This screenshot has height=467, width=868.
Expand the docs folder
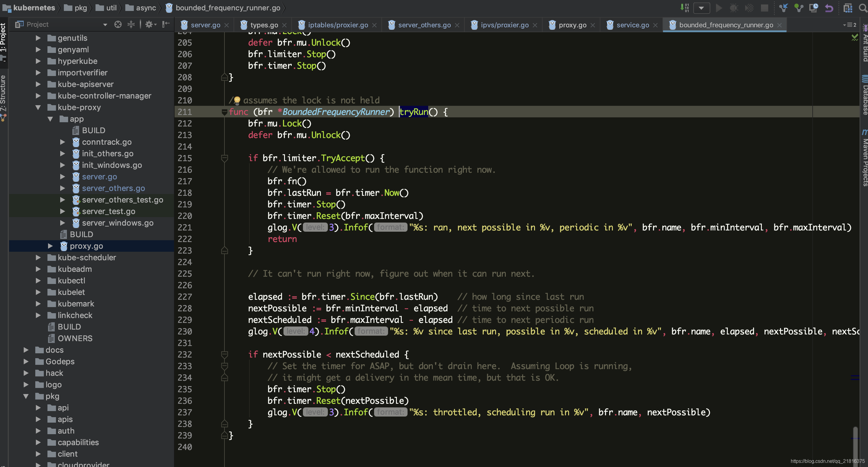26,350
